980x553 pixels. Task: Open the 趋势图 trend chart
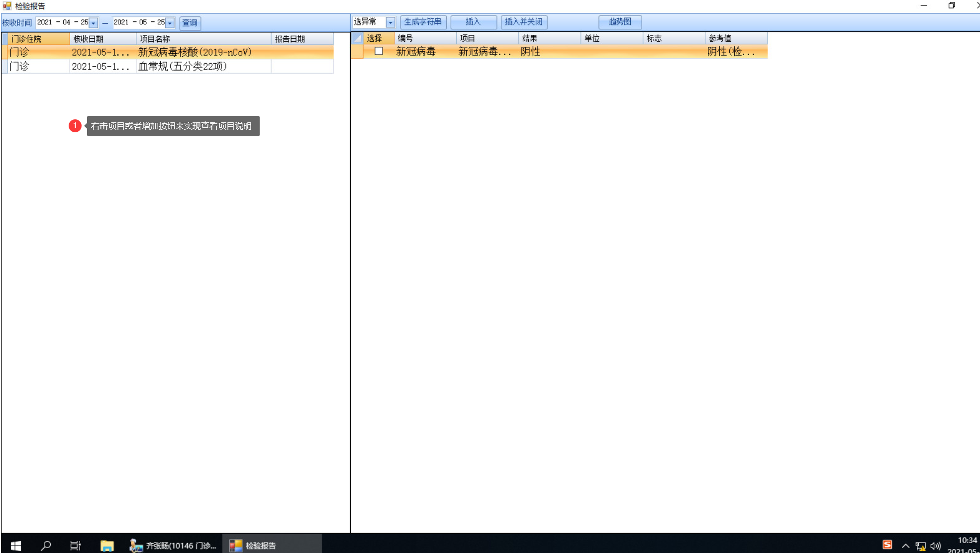(x=620, y=22)
